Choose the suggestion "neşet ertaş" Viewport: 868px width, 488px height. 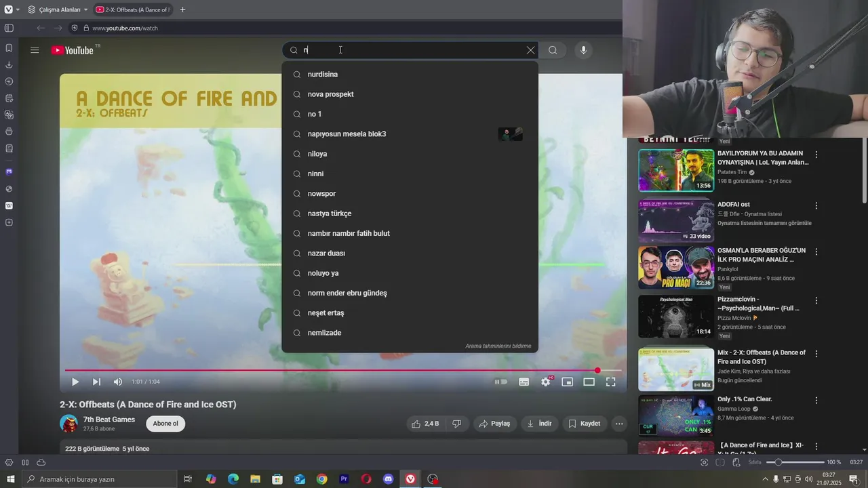coord(410,313)
